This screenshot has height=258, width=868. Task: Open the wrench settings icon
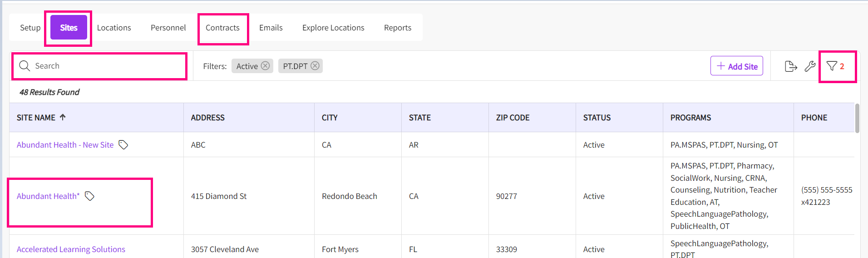click(810, 66)
